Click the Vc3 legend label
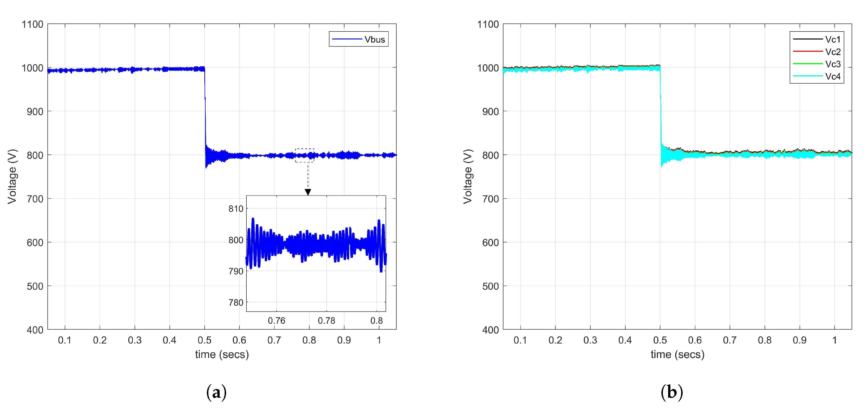The image size is (868, 412). tap(833, 64)
